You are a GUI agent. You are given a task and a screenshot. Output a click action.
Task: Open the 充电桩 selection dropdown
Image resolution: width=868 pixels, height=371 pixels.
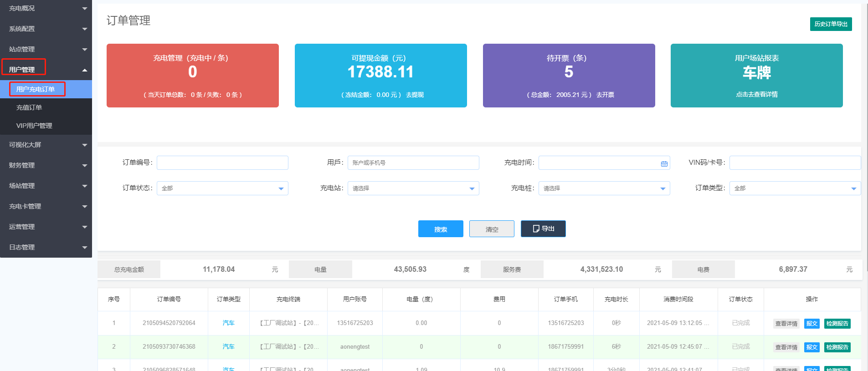(x=604, y=188)
